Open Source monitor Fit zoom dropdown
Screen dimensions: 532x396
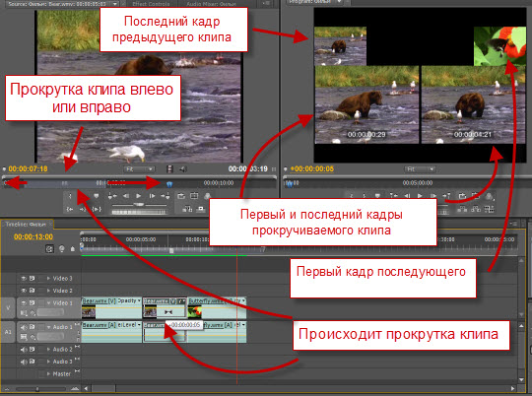139,169
